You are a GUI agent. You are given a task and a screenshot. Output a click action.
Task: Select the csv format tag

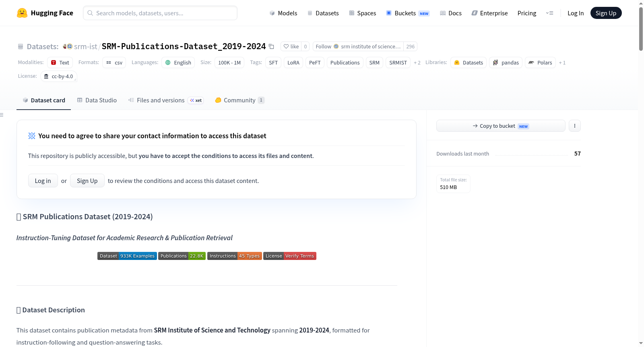114,62
